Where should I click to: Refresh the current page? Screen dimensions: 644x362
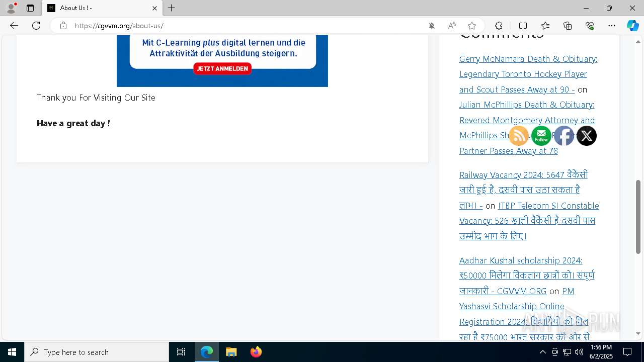coord(36,26)
